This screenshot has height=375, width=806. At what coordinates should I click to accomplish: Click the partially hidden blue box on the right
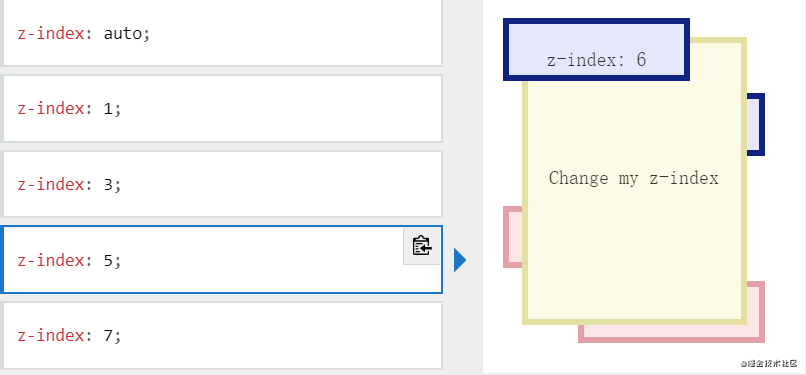click(x=756, y=124)
